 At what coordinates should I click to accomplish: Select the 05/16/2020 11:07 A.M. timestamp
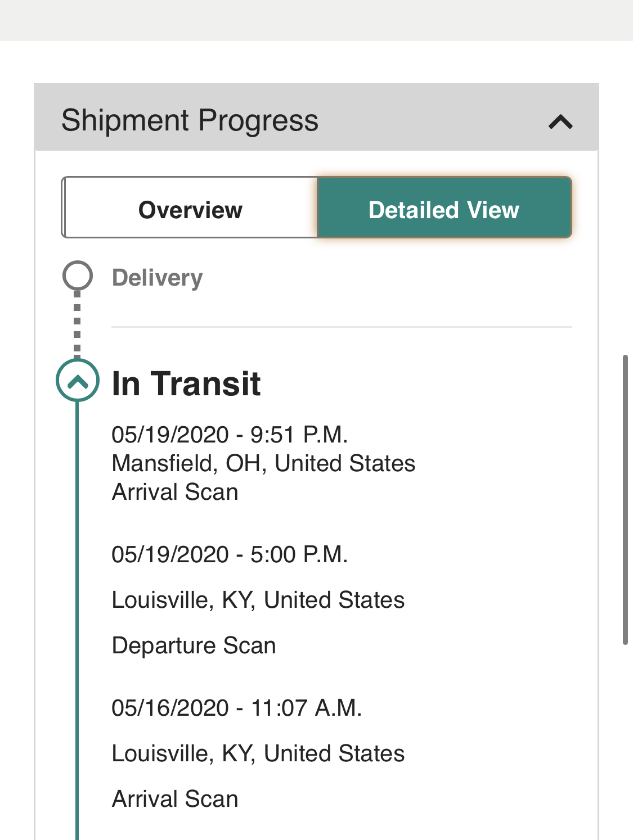pyautogui.click(x=236, y=708)
